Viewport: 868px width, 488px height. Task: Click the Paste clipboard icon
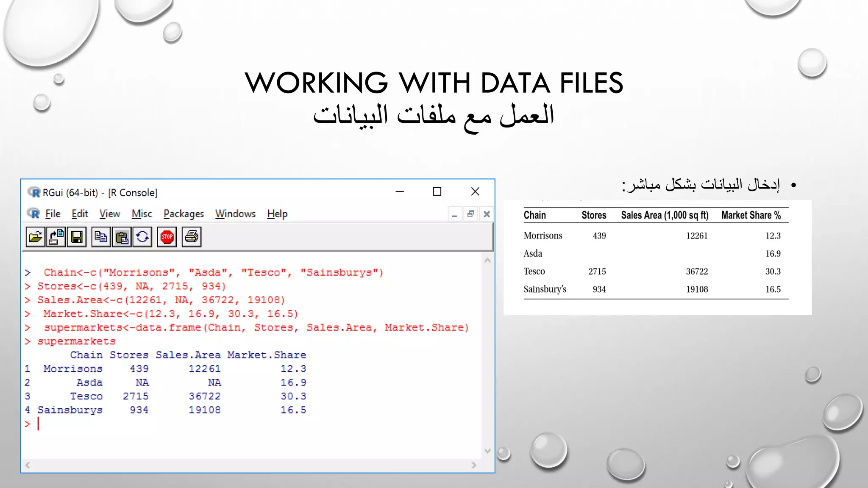[x=122, y=237]
